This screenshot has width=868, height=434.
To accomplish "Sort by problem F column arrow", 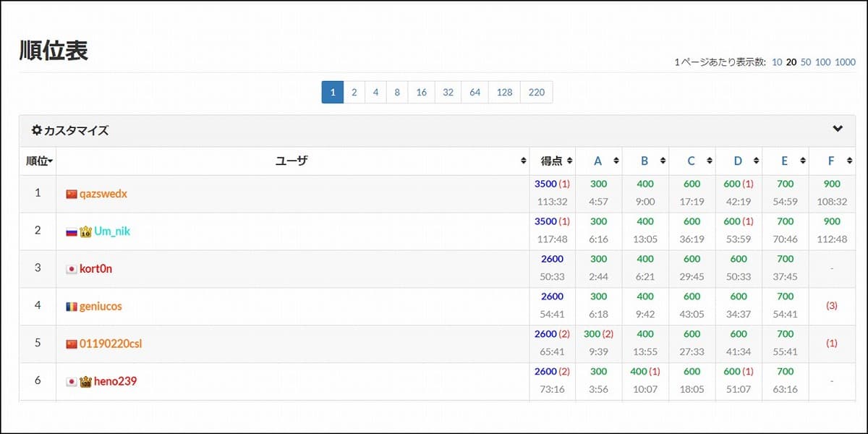I will [849, 161].
